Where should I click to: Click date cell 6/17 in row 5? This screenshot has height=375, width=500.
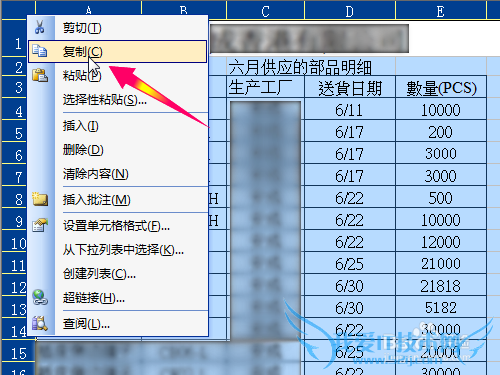coord(350,131)
